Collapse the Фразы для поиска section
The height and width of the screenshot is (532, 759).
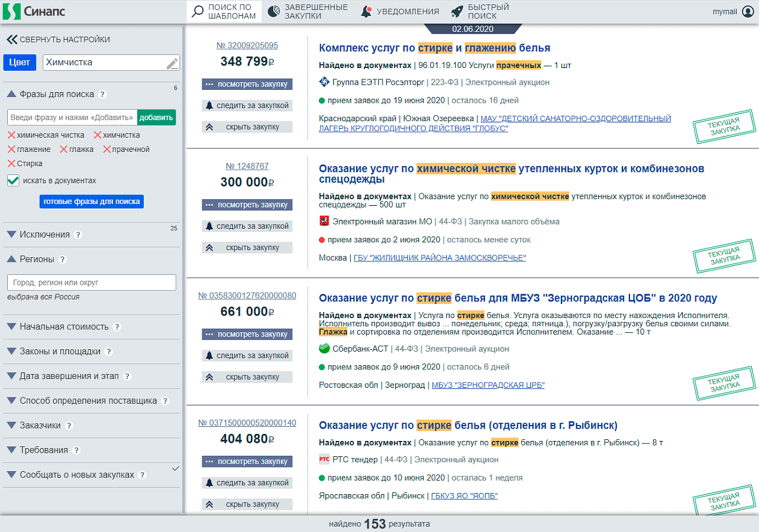[x=11, y=94]
